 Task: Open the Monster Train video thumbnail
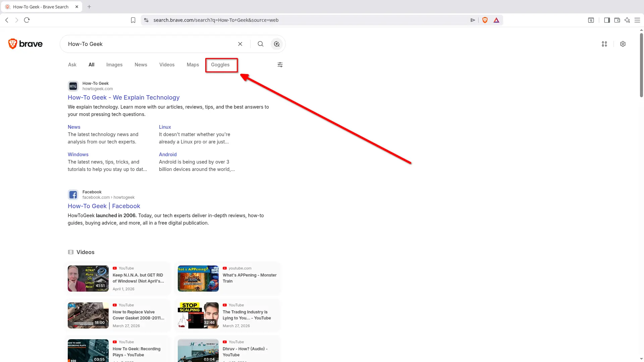tap(198, 279)
